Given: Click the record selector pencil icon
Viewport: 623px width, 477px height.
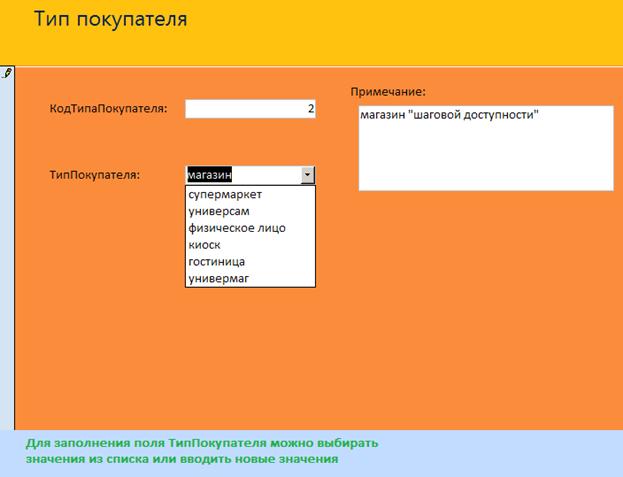Looking at the screenshot, I should click(7, 73).
